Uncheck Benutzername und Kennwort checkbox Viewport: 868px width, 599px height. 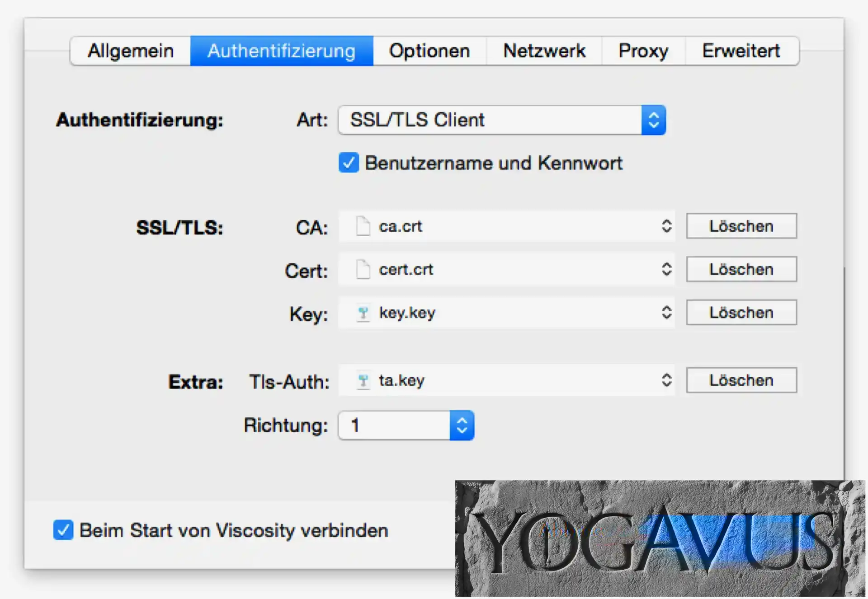(349, 163)
